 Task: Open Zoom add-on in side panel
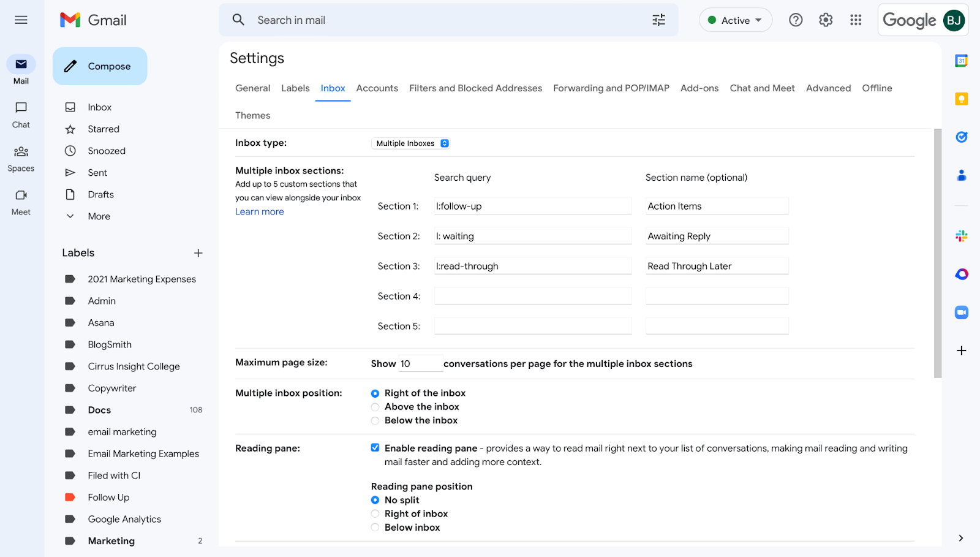(961, 313)
